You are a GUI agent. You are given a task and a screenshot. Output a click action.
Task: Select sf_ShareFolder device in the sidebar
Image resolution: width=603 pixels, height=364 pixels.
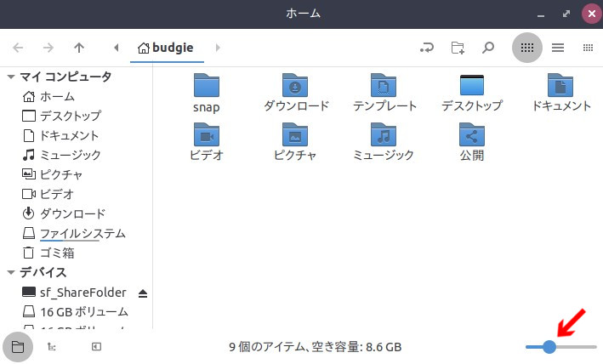pyautogui.click(x=74, y=293)
